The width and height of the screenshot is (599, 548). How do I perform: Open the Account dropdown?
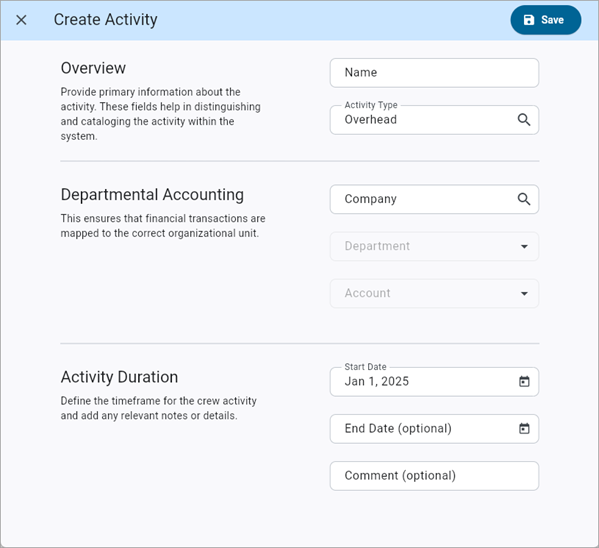(434, 293)
